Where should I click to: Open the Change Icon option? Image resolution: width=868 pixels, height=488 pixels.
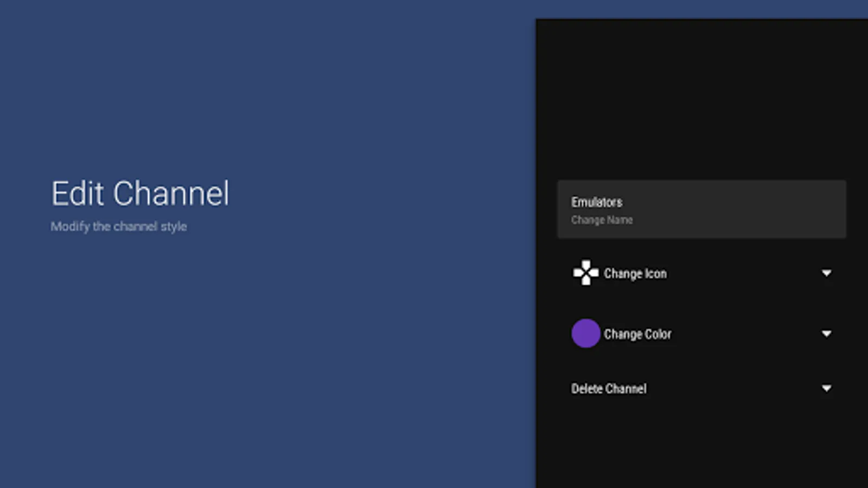701,273
